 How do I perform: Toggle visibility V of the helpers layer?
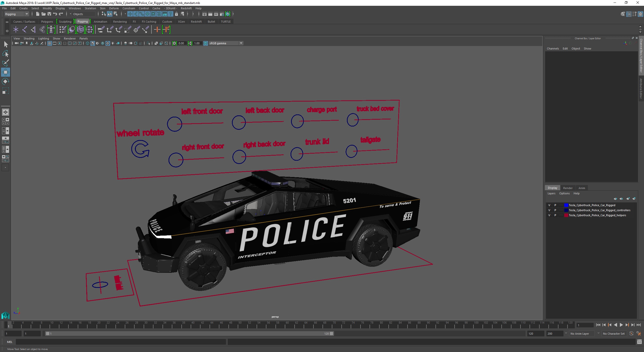(549, 215)
